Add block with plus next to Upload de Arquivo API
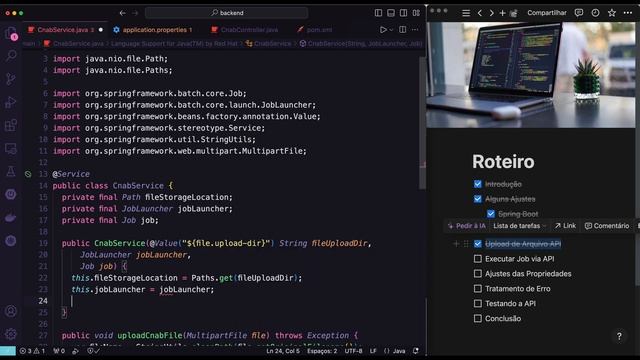 pyautogui.click(x=456, y=244)
